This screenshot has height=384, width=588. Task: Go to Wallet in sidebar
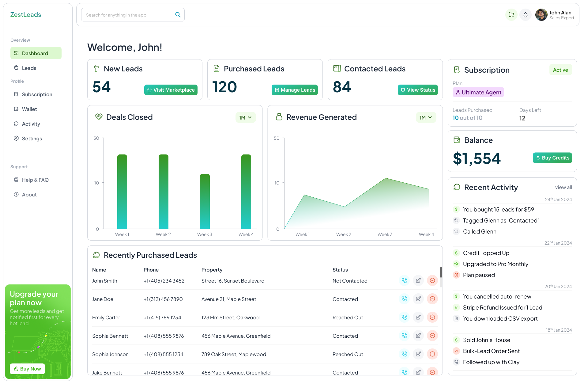click(29, 109)
